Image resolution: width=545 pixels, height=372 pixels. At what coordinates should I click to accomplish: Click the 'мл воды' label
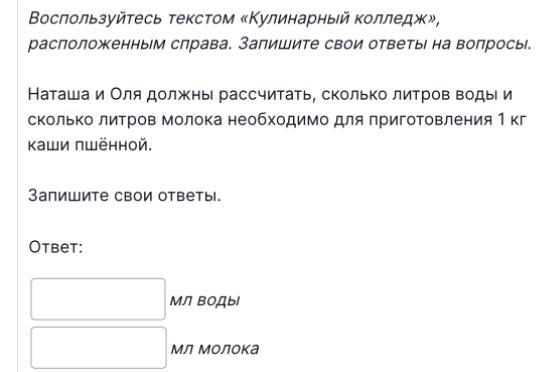205,300
